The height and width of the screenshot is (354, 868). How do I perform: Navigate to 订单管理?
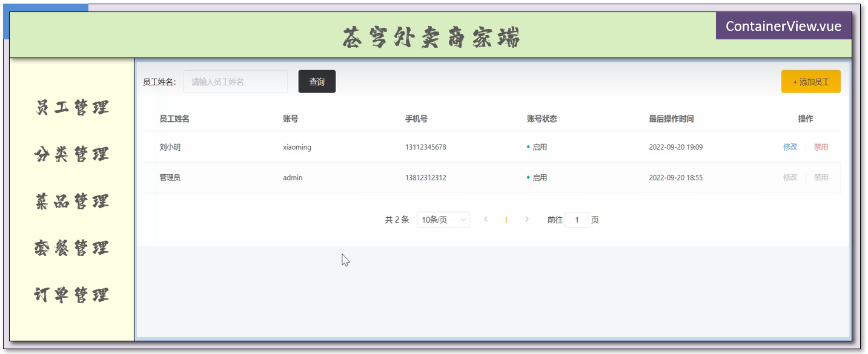pos(72,295)
